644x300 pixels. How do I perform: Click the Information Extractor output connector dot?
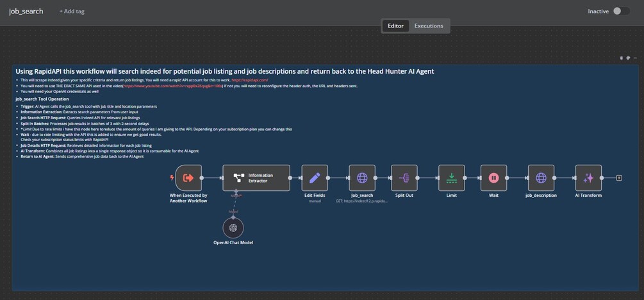[290, 178]
